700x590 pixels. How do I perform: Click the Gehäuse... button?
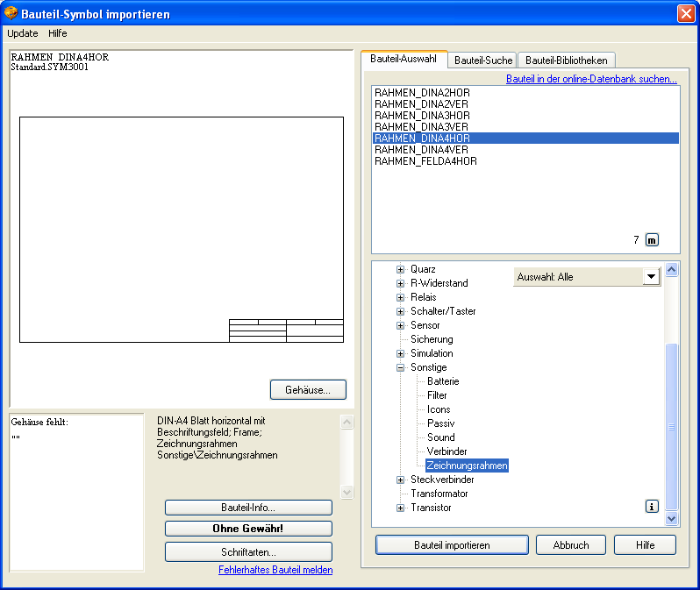point(308,389)
